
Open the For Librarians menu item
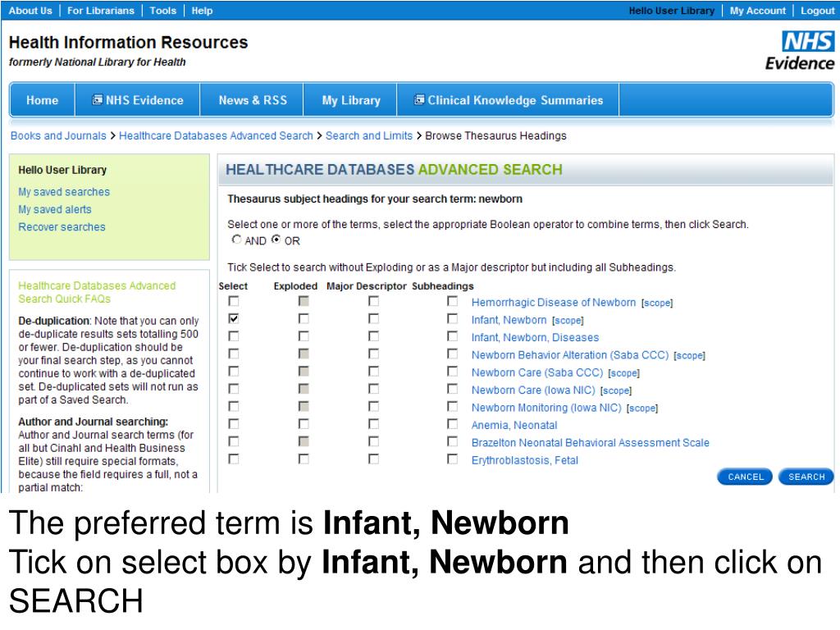[x=101, y=10]
